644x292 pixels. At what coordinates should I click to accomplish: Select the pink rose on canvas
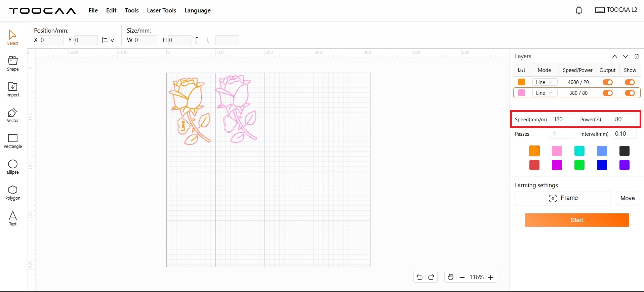(x=236, y=109)
